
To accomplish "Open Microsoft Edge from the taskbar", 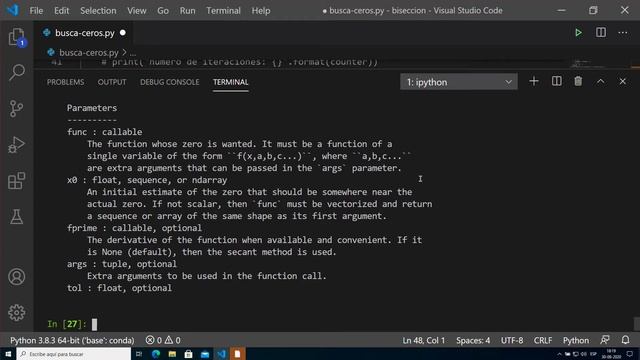I will [x=156, y=354].
